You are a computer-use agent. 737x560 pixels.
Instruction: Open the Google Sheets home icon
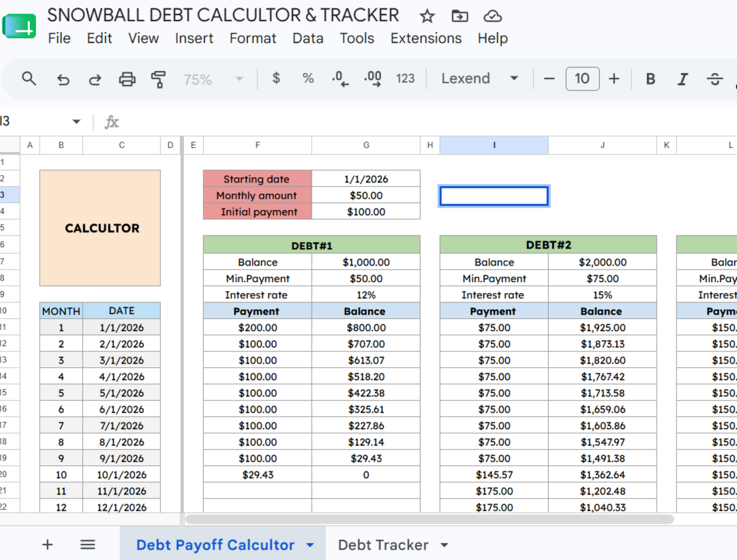click(x=19, y=27)
